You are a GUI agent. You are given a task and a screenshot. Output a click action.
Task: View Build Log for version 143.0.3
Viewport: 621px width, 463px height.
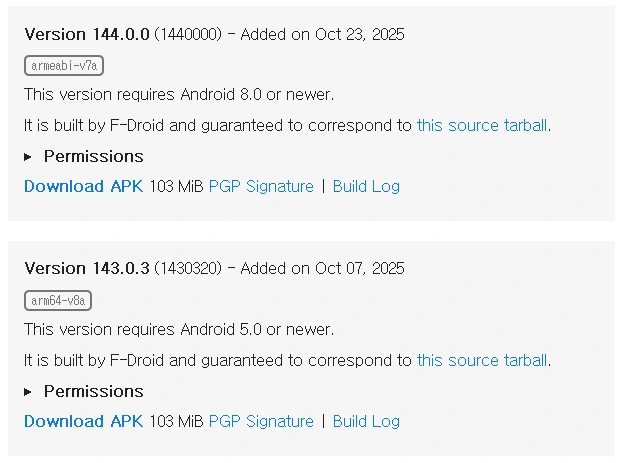click(x=366, y=421)
